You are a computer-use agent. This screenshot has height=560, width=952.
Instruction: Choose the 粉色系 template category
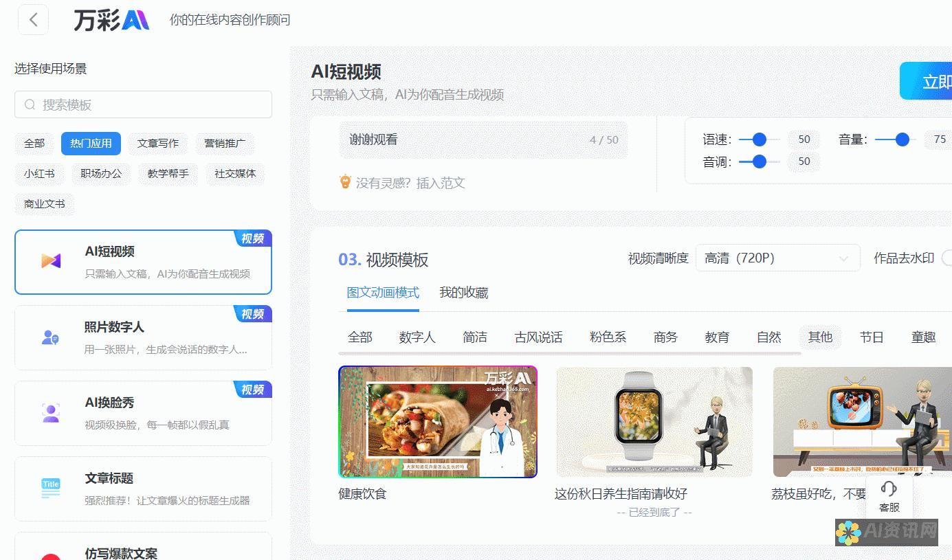click(608, 337)
